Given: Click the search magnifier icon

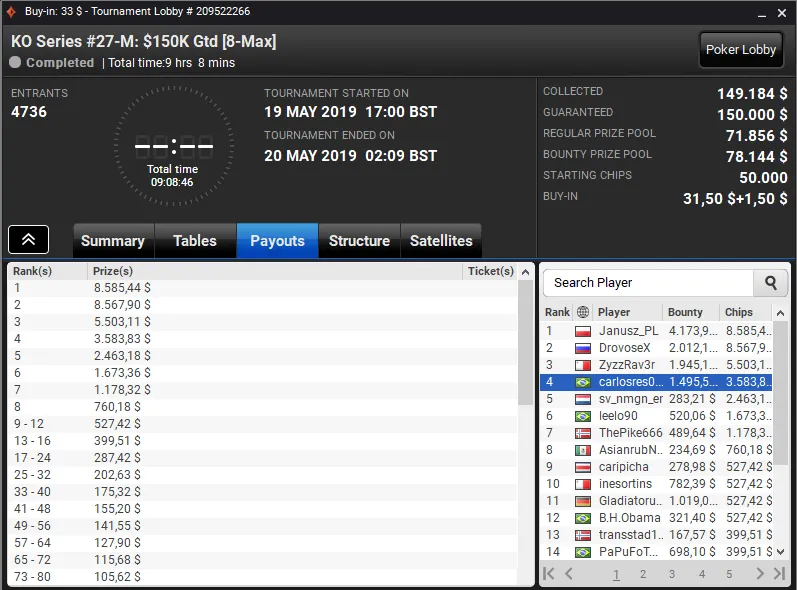Looking at the screenshot, I should (x=771, y=283).
